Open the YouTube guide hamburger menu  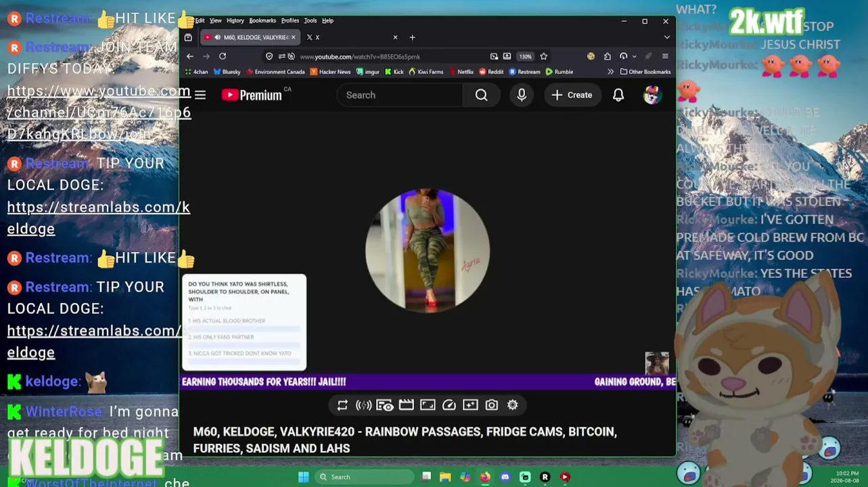200,95
